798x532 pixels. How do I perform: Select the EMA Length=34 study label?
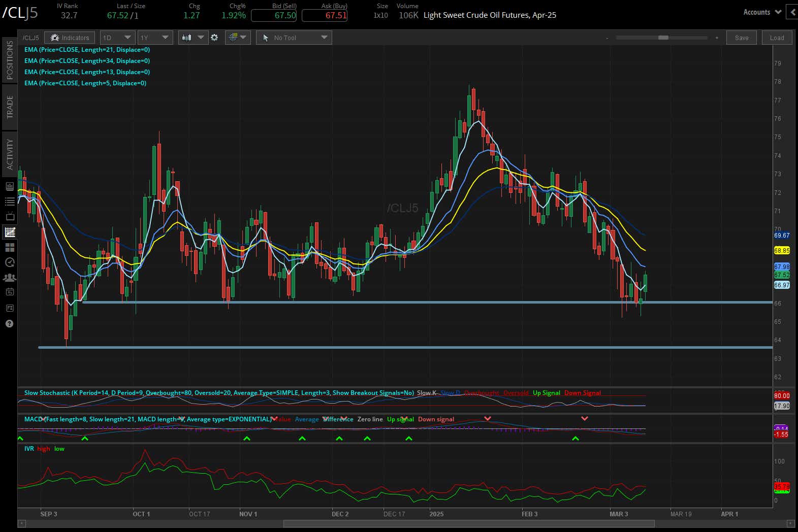pos(87,61)
